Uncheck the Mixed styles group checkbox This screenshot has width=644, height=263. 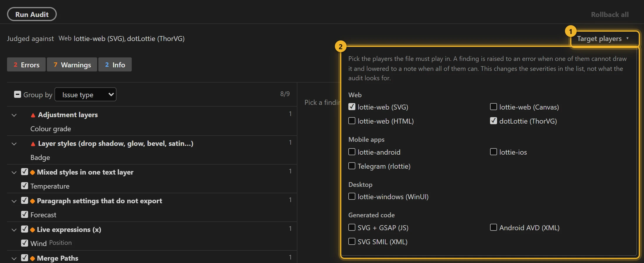(25, 172)
